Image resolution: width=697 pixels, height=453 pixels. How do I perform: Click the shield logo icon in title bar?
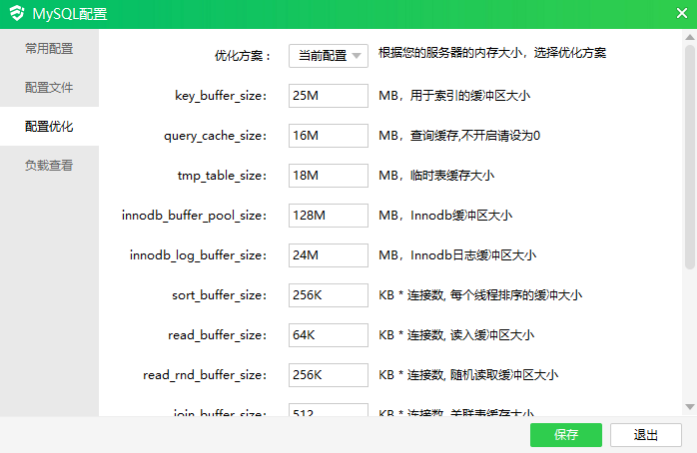[x=17, y=13]
